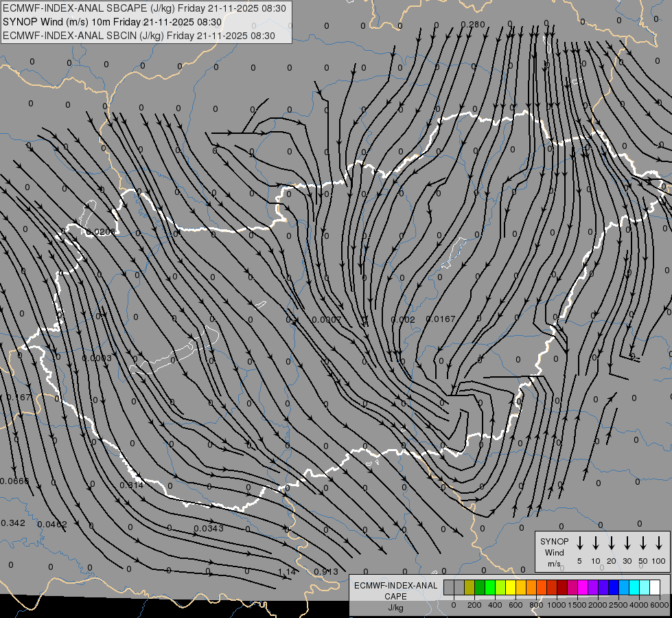Click the 30 m/s wind arrow symbol

click(627, 543)
